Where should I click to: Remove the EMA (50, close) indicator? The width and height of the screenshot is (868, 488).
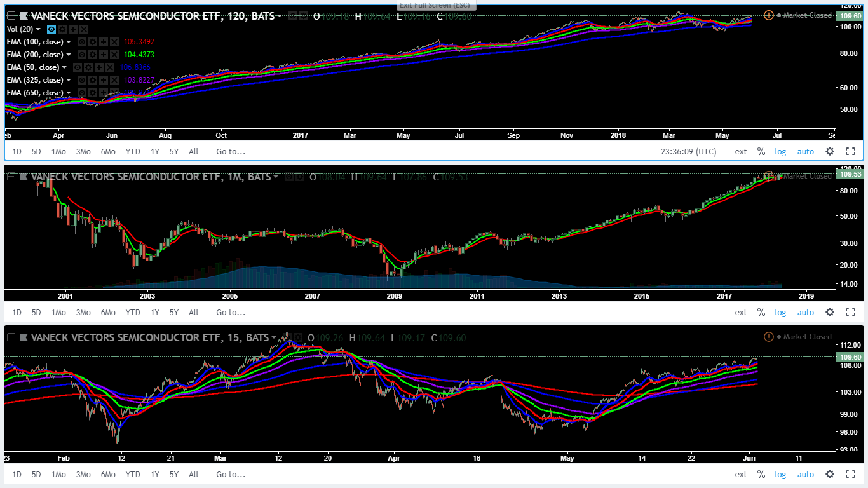(x=110, y=67)
